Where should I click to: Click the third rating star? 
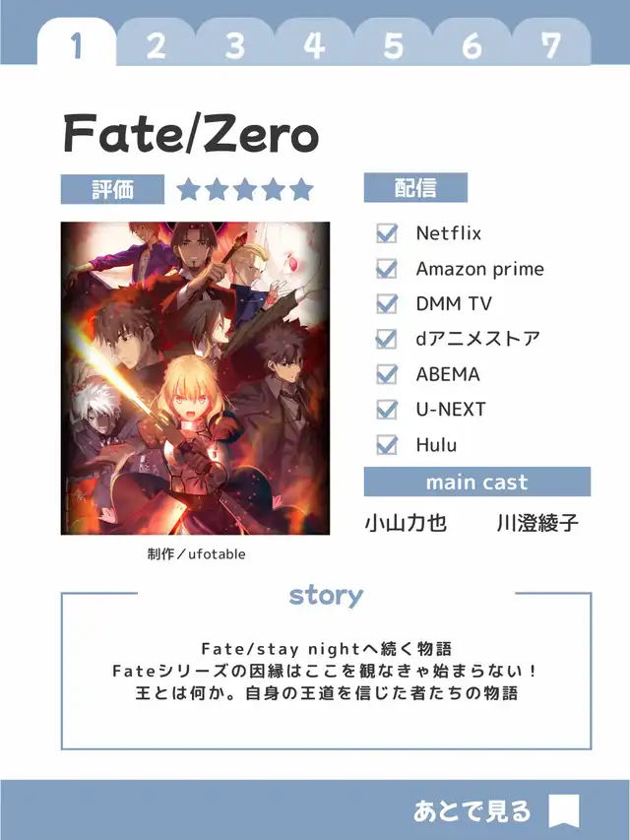(245, 189)
